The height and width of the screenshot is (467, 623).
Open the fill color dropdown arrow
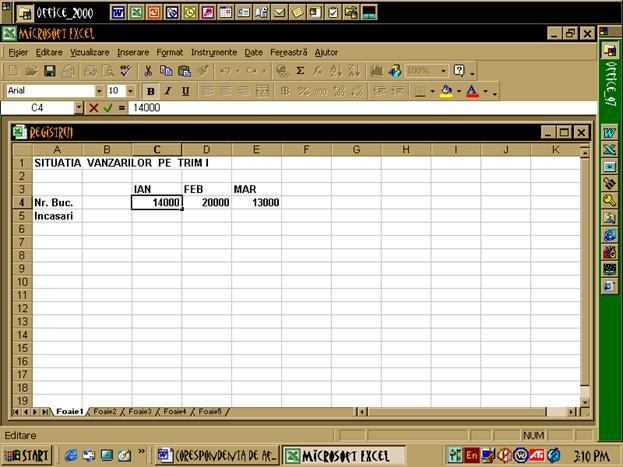click(x=459, y=91)
